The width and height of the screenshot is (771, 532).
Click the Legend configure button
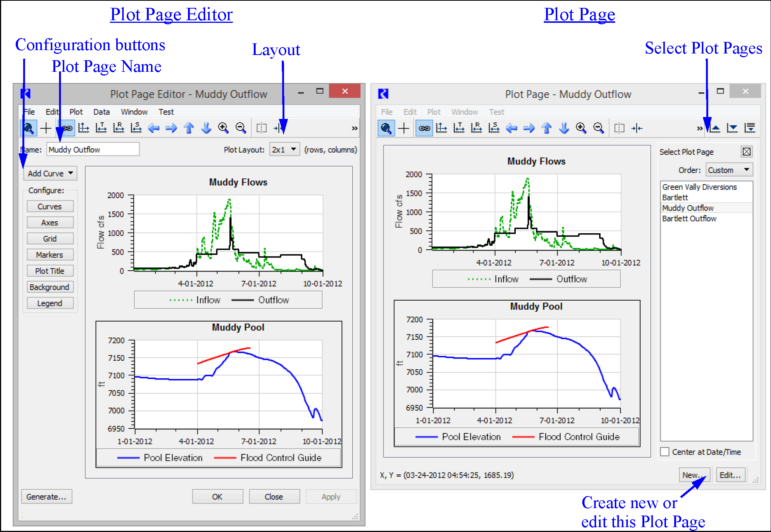point(50,303)
